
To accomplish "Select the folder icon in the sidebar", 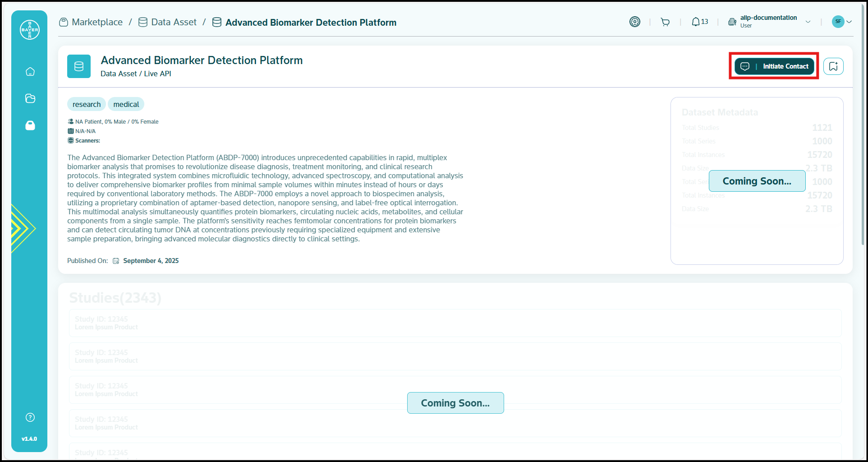I will click(29, 98).
